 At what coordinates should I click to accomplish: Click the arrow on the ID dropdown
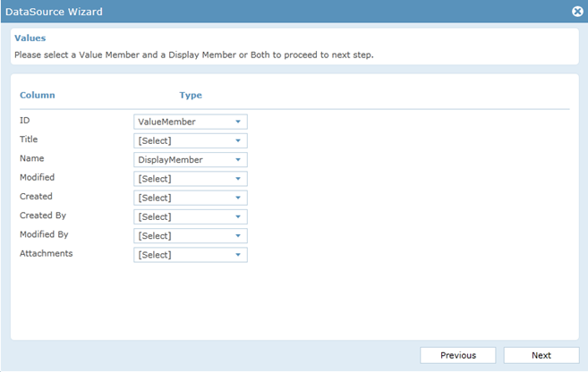coord(238,122)
